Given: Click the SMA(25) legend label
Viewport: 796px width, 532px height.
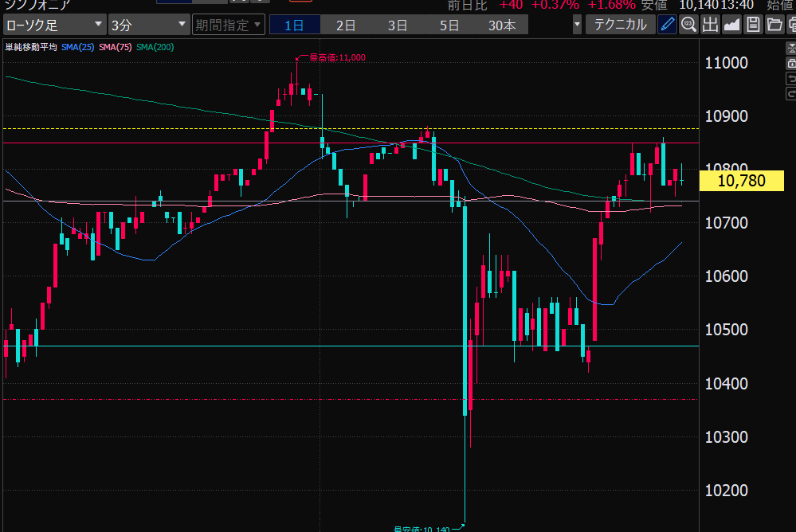Looking at the screenshot, I should tap(77, 47).
